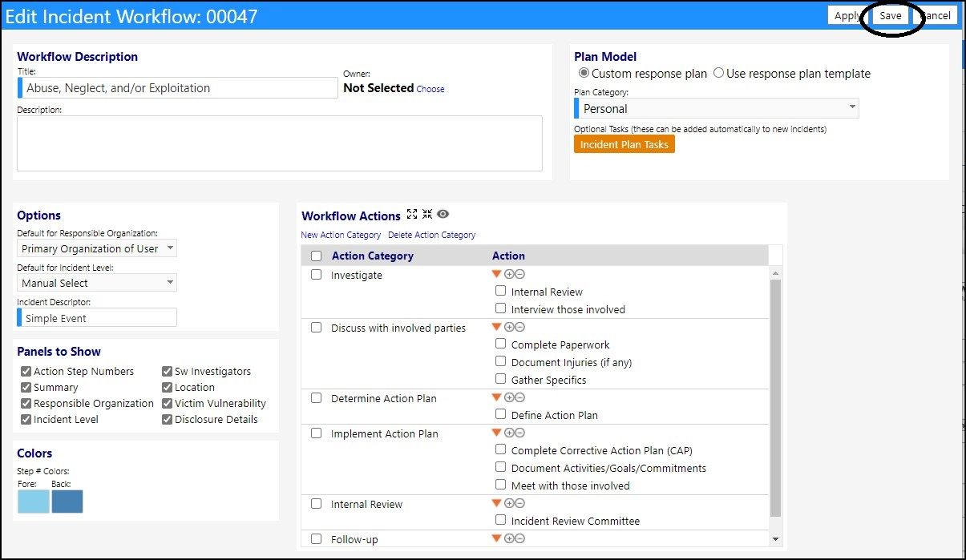
Task: Add action under Discuss with involved parties
Action: point(509,327)
